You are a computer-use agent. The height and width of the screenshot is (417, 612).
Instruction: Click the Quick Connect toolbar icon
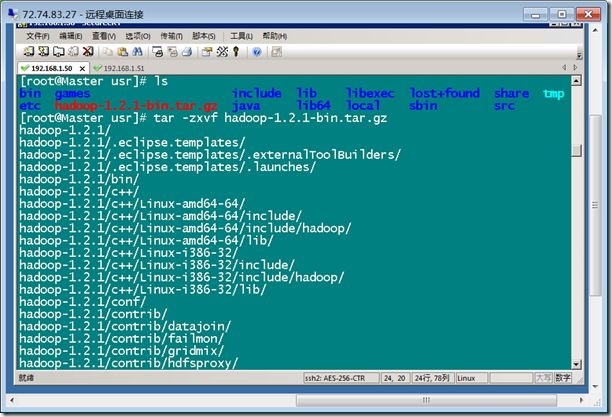[43, 52]
